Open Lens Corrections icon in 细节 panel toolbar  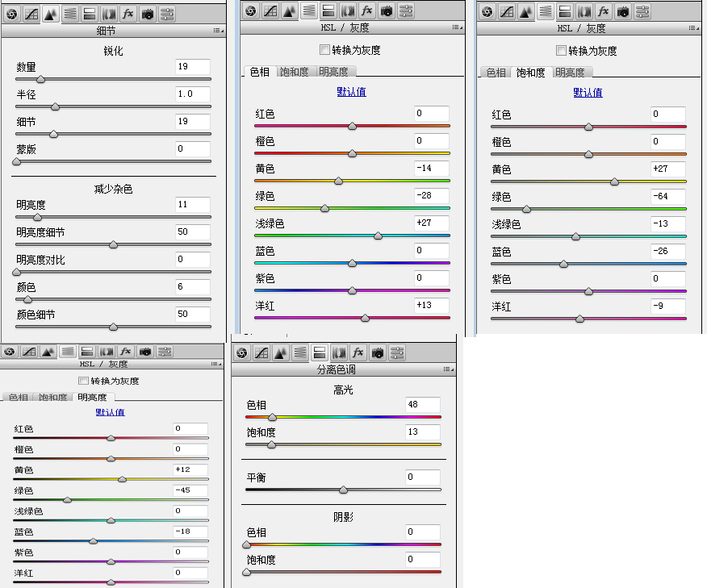tap(109, 15)
